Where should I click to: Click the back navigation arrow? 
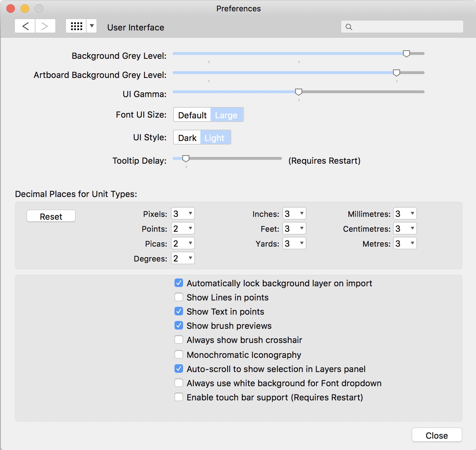(25, 26)
